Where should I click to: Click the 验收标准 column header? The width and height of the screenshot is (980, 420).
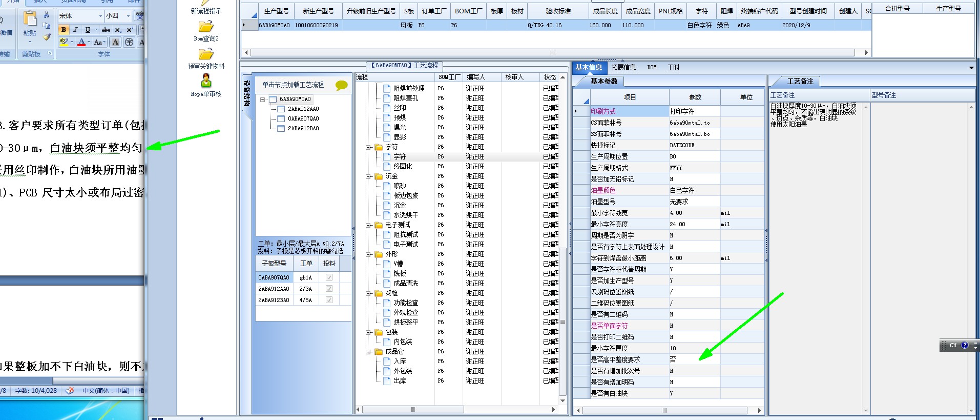click(558, 11)
